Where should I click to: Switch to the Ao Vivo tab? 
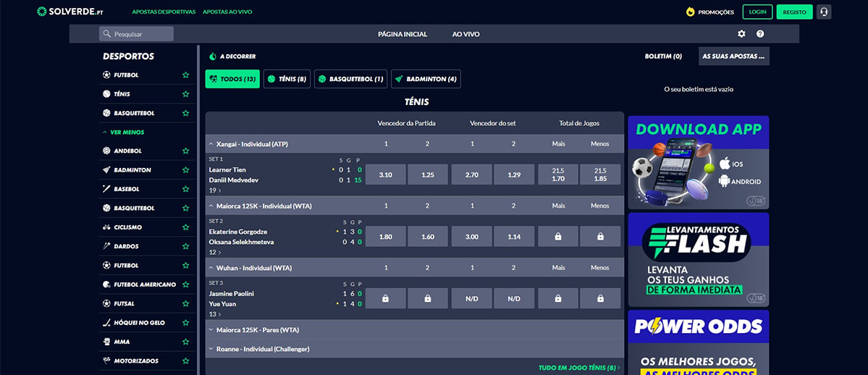[x=465, y=34]
